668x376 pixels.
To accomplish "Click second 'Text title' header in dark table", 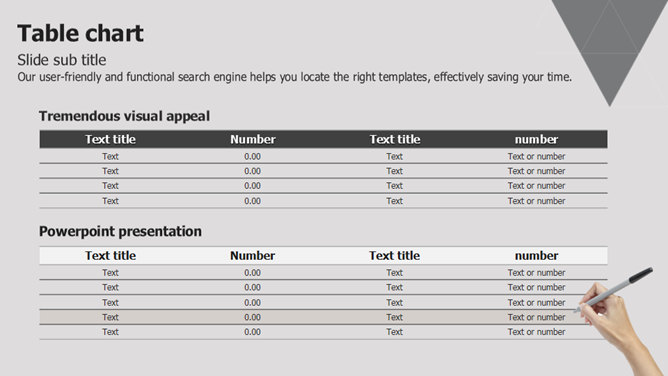I will 394,139.
